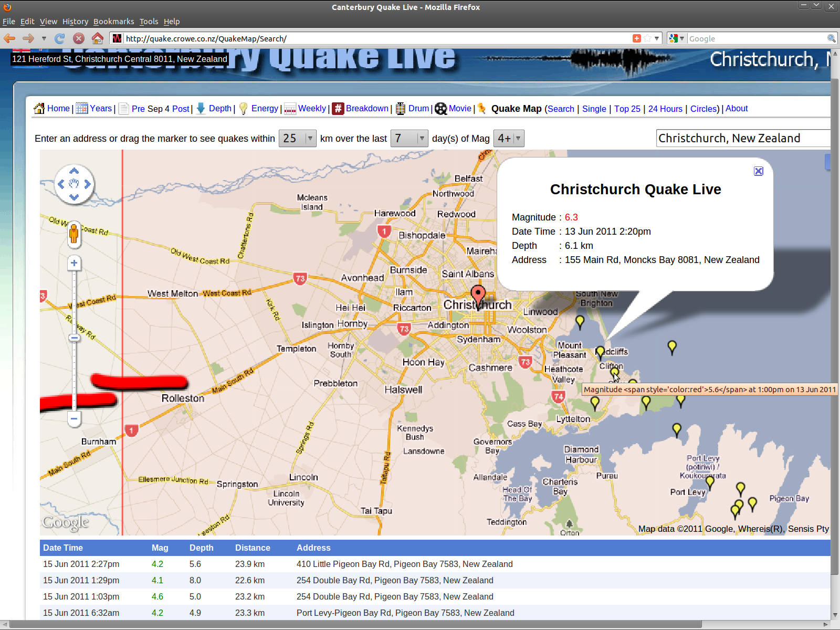Pan the map right with the arrow

[87, 184]
